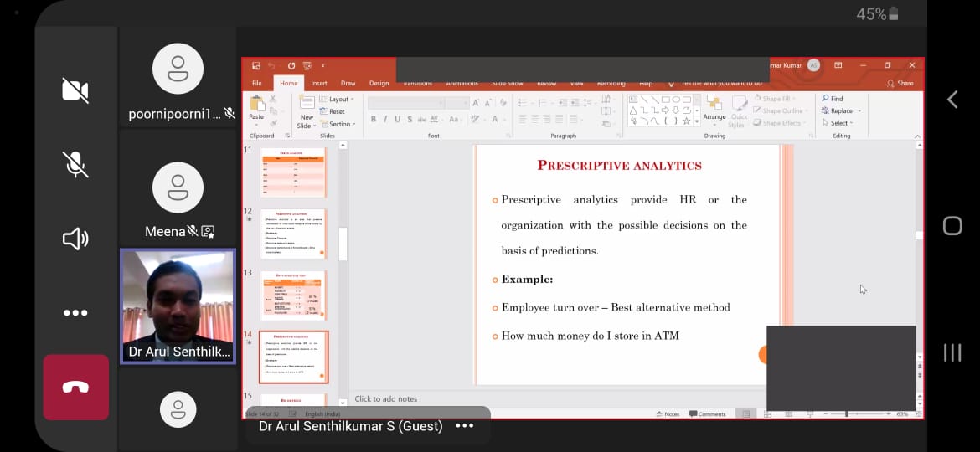Unmute the microphone in the call
The image size is (980, 452).
(75, 165)
